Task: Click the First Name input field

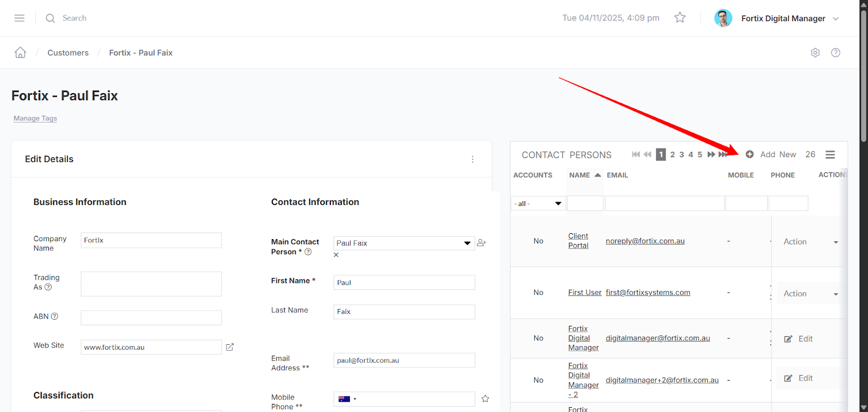Action: (x=404, y=282)
